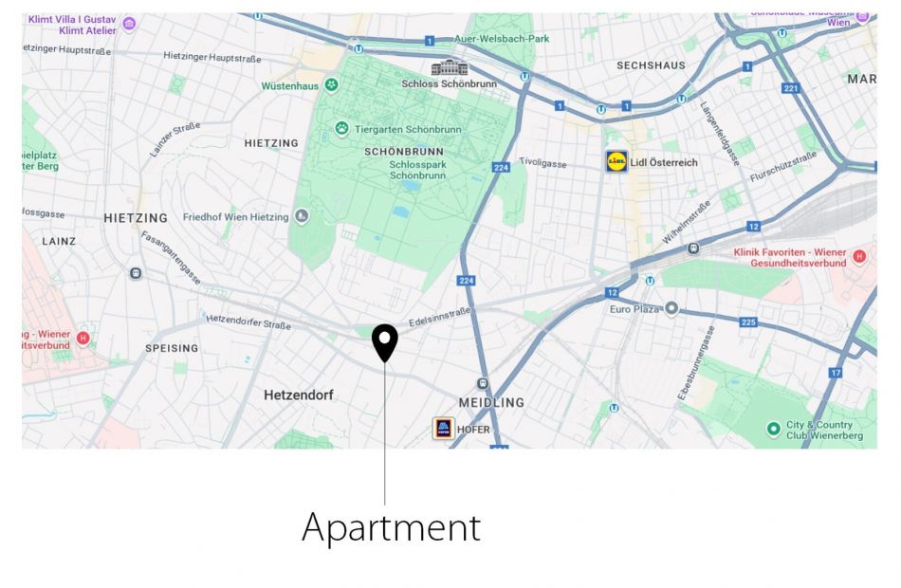901x588 pixels.
Task: Select the train station icon near Lainz
Action: [x=136, y=273]
